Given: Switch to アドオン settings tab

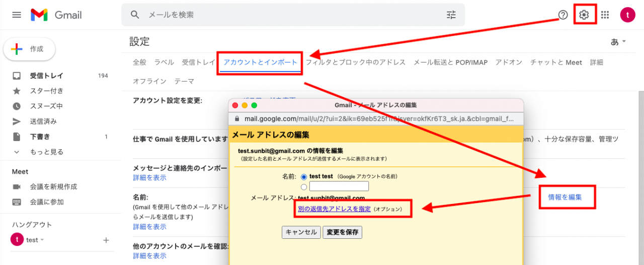Looking at the screenshot, I should 509,62.
